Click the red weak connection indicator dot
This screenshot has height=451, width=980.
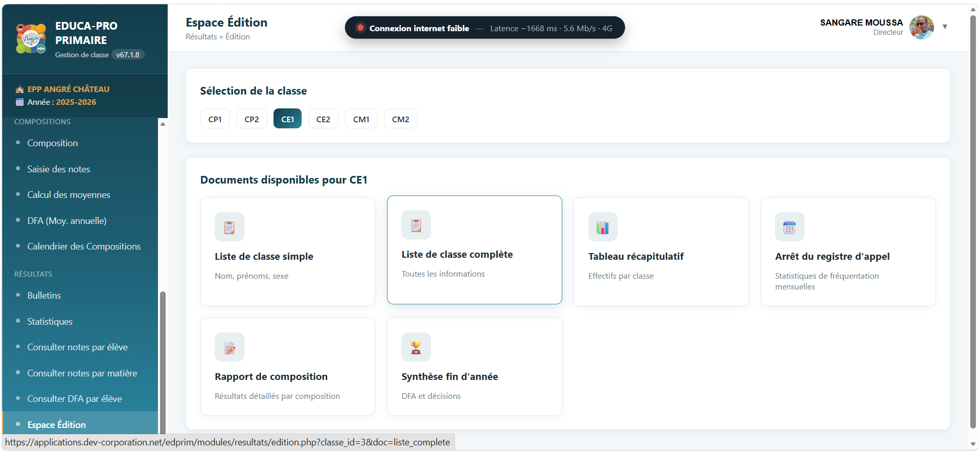click(360, 28)
